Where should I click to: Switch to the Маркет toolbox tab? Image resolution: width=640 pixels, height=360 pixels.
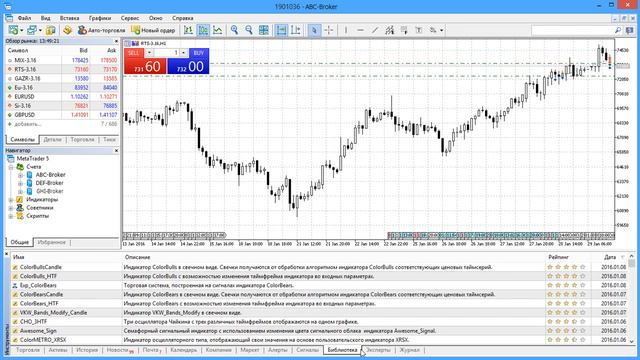pyautogui.click(x=250, y=350)
